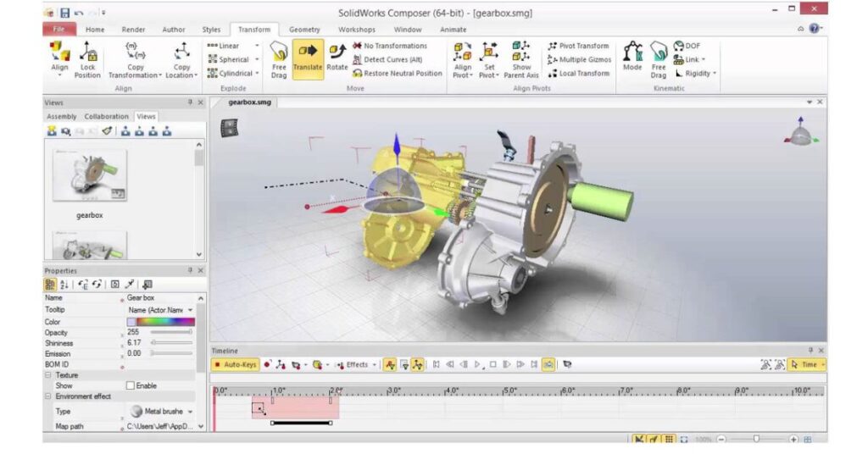This screenshot has height=454, width=868.
Task: Select Local Transform option
Action: point(578,73)
